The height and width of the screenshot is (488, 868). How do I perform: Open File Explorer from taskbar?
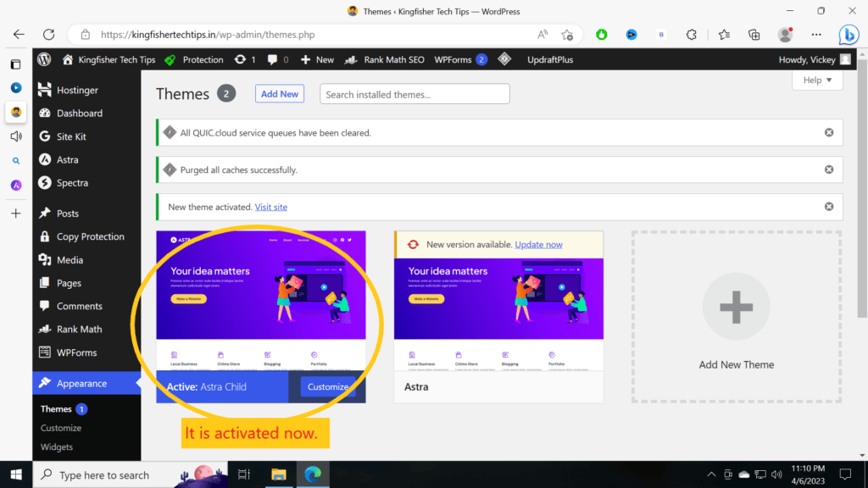(x=278, y=474)
